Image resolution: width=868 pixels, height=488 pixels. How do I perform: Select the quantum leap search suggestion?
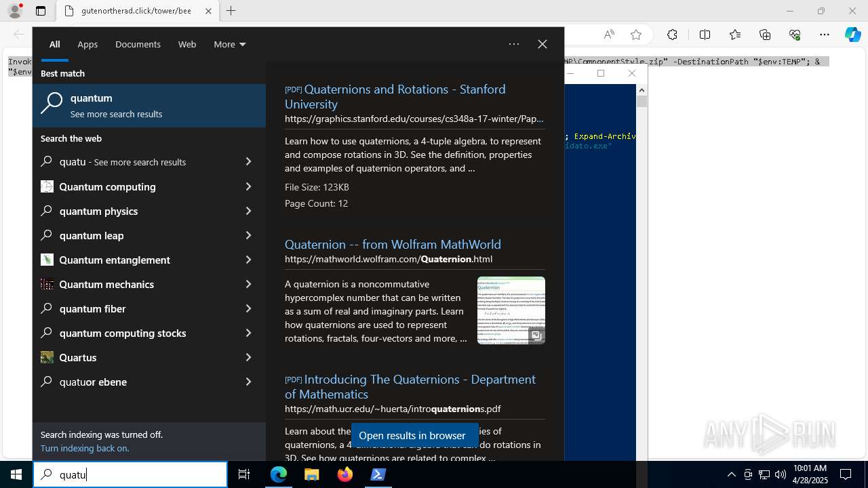click(149, 235)
